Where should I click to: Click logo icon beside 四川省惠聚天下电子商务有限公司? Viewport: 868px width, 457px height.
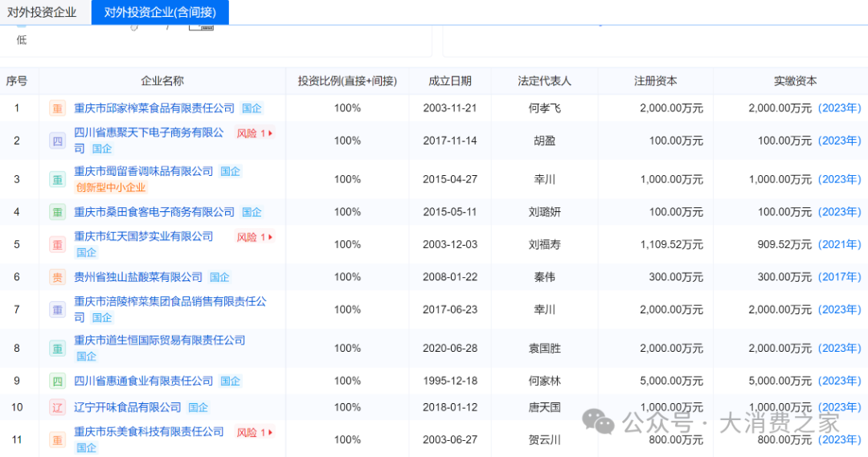(57, 141)
